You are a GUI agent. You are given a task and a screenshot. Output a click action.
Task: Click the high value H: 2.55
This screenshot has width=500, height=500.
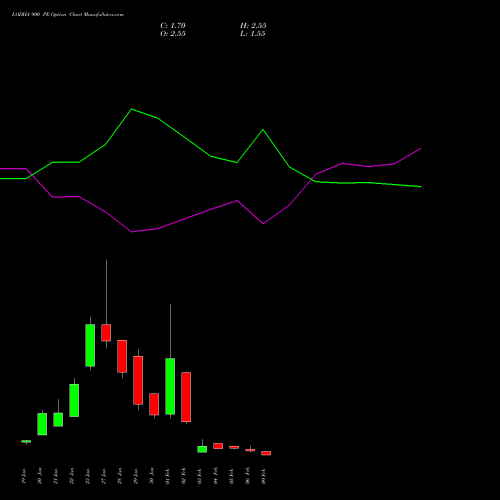tap(253, 26)
